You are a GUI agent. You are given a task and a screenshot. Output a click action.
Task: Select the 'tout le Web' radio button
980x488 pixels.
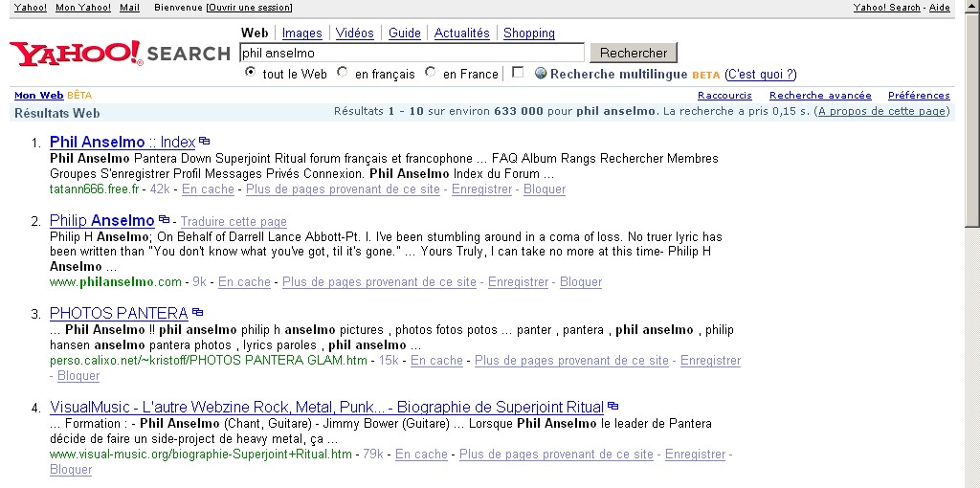tap(250, 72)
